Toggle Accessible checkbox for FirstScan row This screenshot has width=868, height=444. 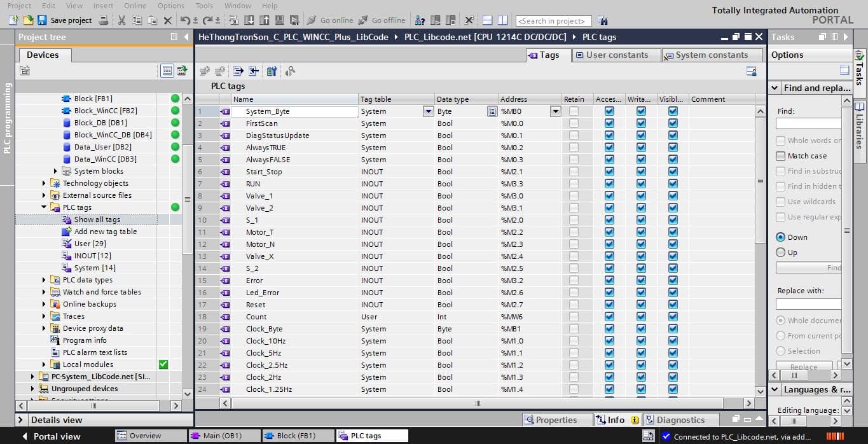(x=609, y=123)
